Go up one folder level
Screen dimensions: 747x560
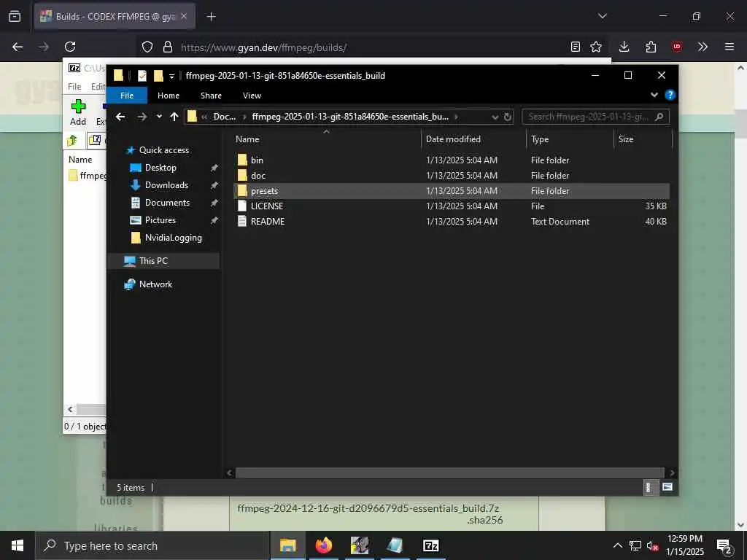click(x=174, y=117)
